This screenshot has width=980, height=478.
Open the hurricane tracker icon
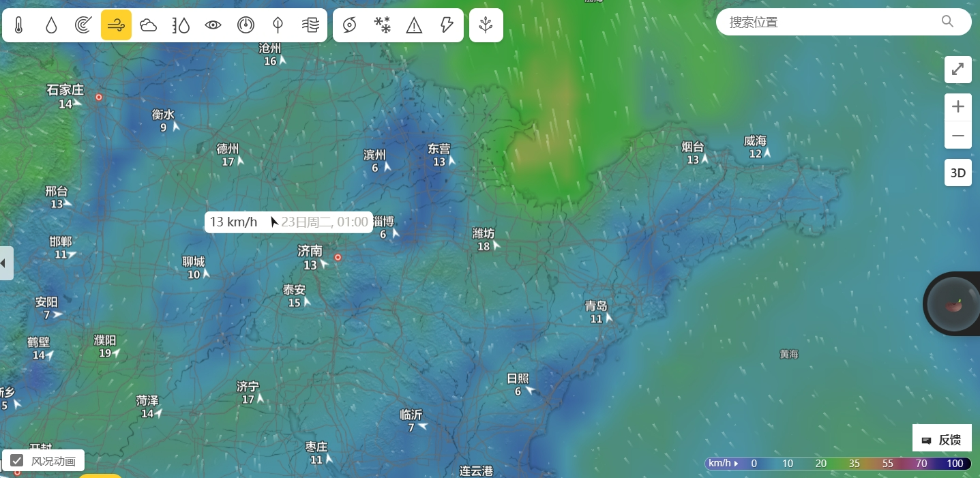[x=349, y=25]
